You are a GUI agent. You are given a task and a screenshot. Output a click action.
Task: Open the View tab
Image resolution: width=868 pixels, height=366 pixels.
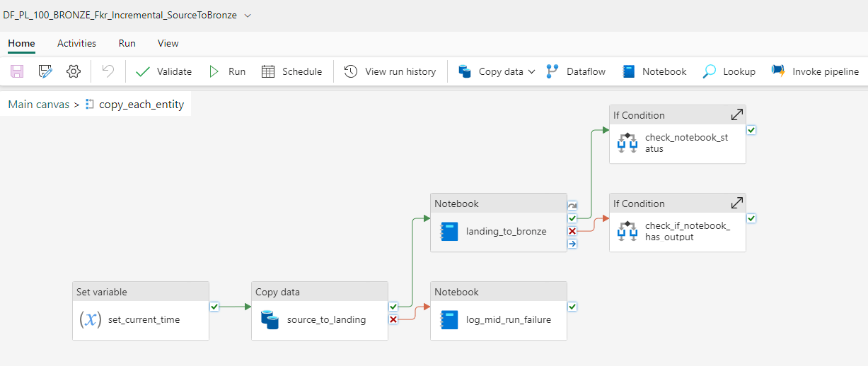[168, 43]
